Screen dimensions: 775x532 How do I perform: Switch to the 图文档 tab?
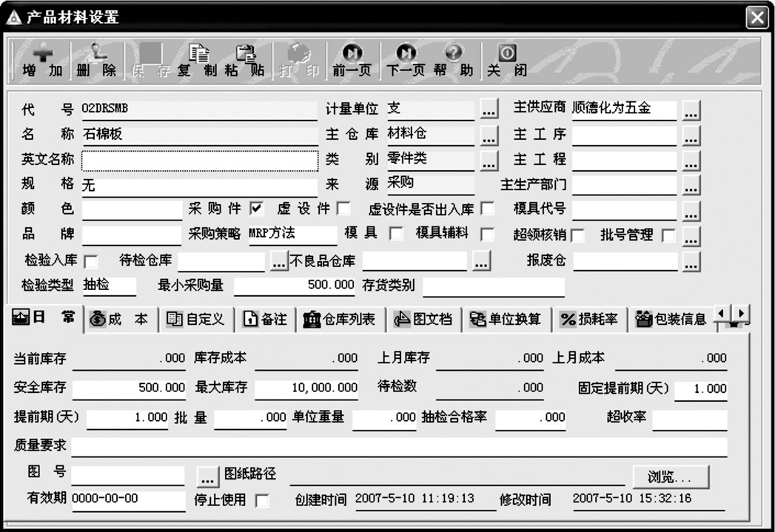[x=423, y=319]
